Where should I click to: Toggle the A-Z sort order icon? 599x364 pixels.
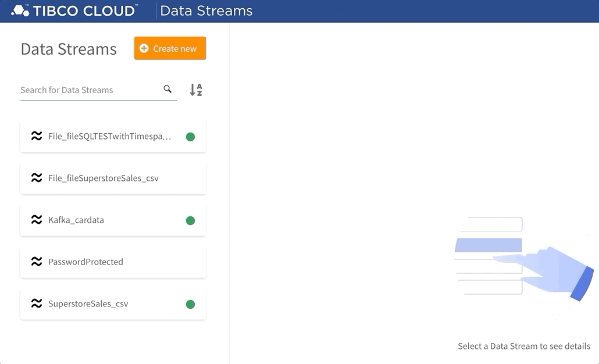196,90
